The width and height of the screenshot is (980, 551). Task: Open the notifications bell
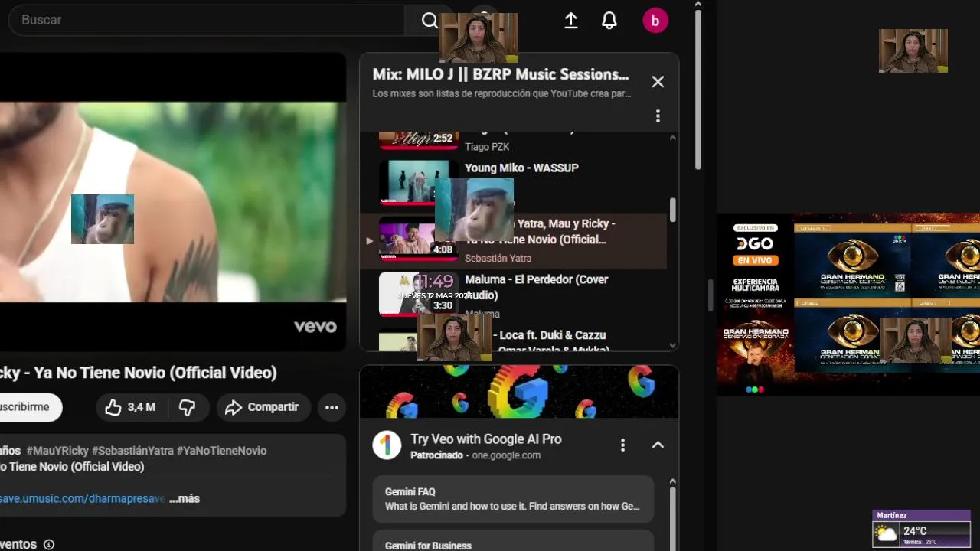click(609, 21)
